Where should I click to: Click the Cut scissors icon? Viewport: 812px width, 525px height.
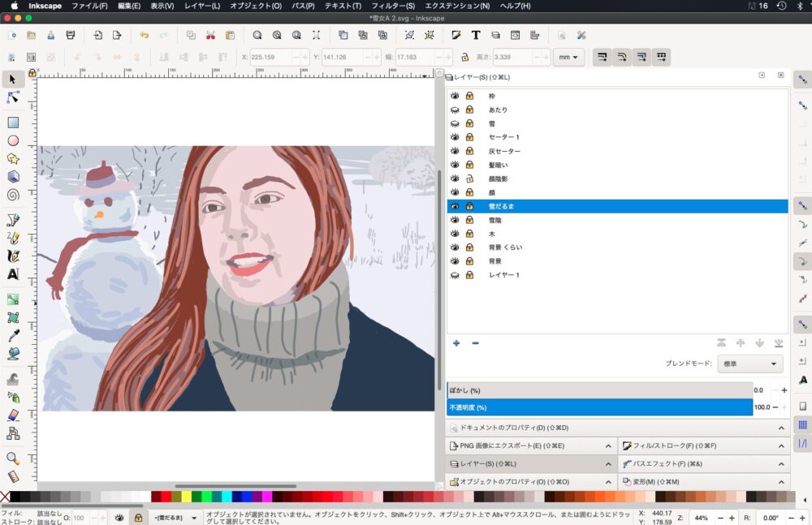point(210,35)
